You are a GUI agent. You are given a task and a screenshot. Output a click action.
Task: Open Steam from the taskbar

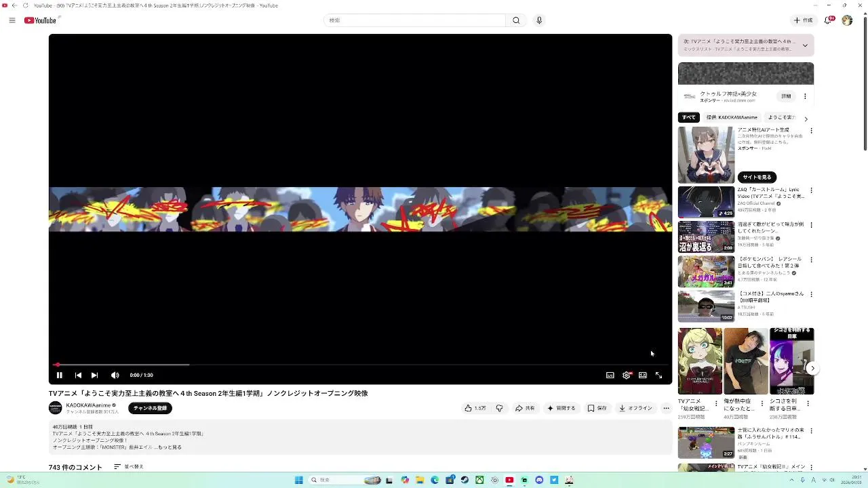465,480
